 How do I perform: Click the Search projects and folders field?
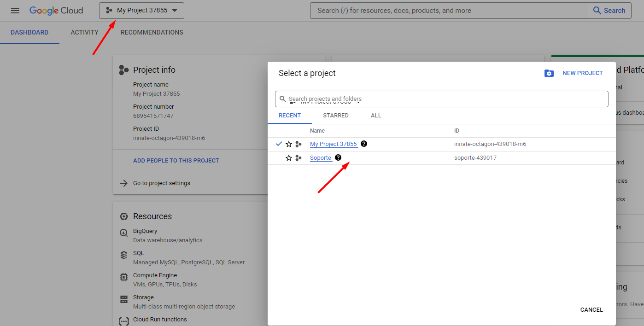442,99
